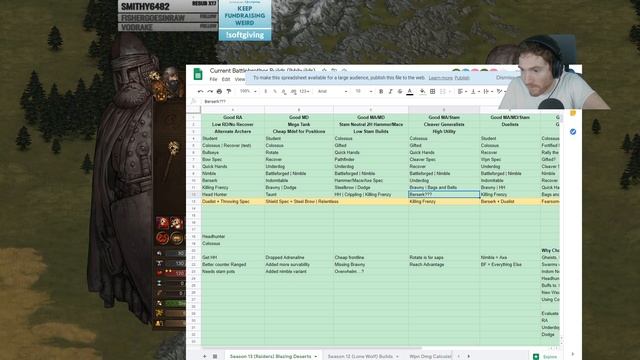The image size is (640, 360).
Task: Select the Hammer/Mace/Axe Spec cell
Action: click(x=371, y=180)
